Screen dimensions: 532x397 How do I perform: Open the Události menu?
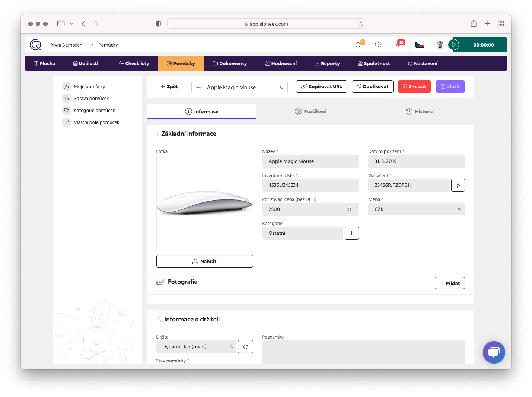click(86, 63)
